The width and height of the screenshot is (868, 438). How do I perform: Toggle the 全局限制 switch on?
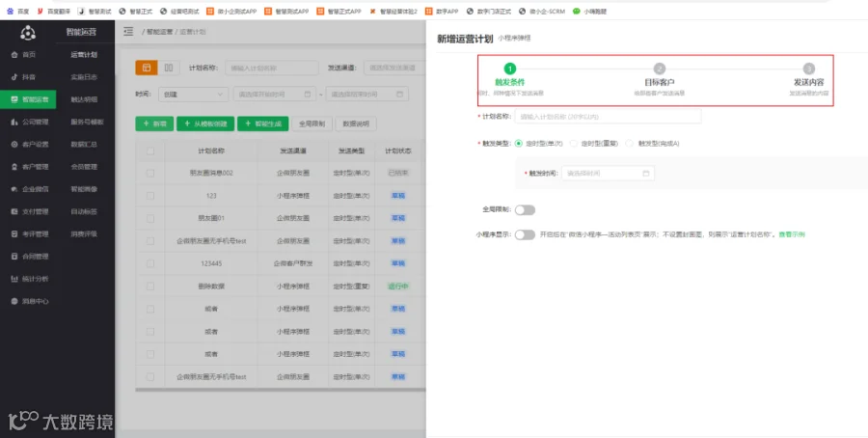click(525, 210)
